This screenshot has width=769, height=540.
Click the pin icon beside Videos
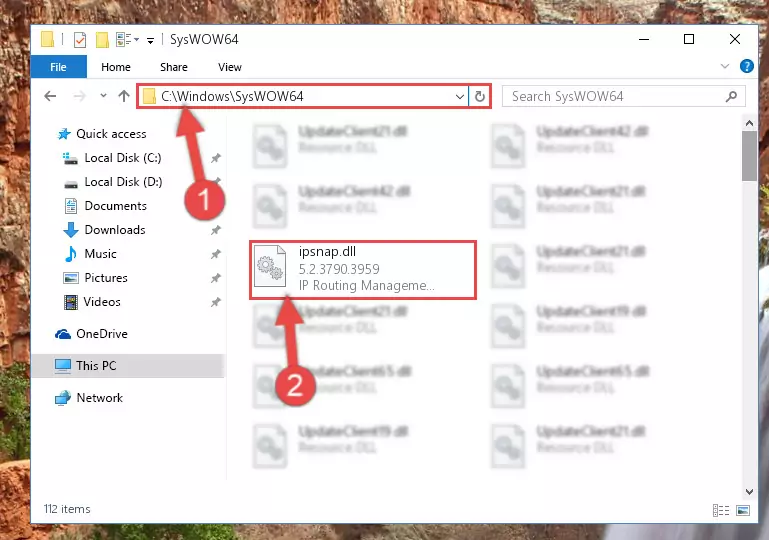215,302
